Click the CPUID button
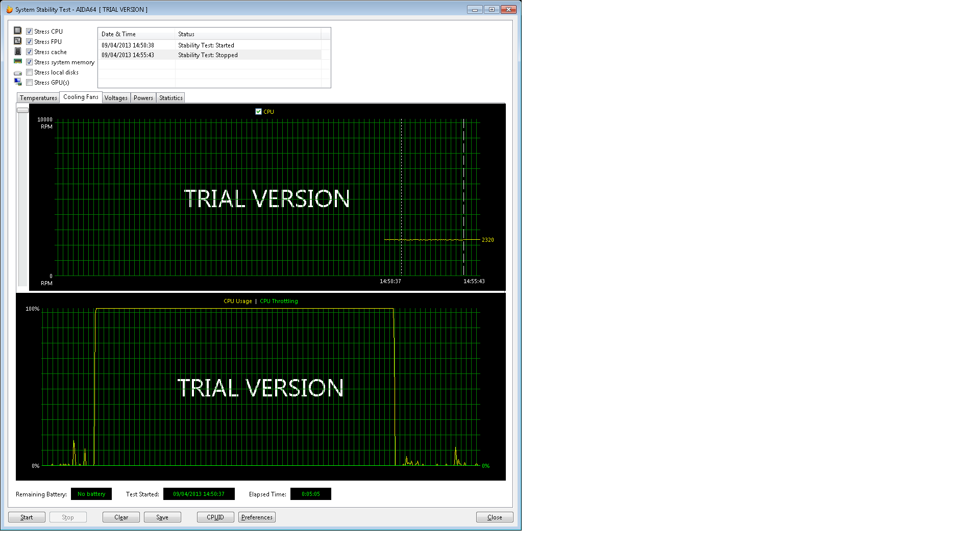 [x=215, y=517]
